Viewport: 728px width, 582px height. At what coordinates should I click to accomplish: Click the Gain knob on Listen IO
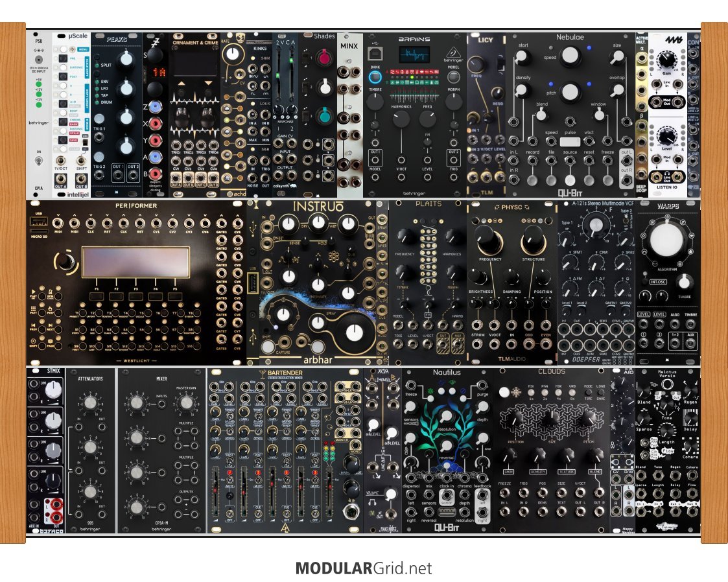[666, 60]
